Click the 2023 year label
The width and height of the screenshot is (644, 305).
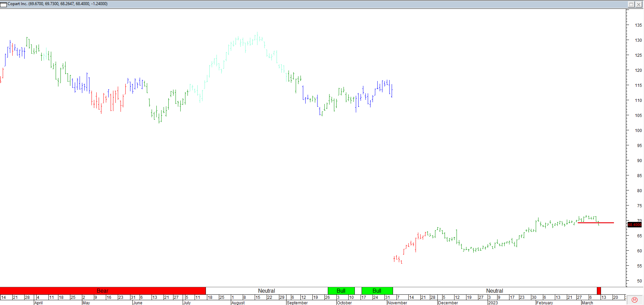pyautogui.click(x=493, y=303)
